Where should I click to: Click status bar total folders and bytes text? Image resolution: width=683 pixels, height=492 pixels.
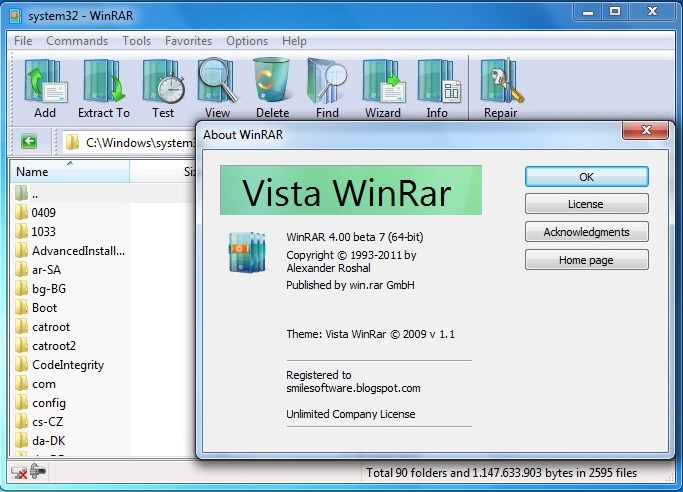pos(501,472)
